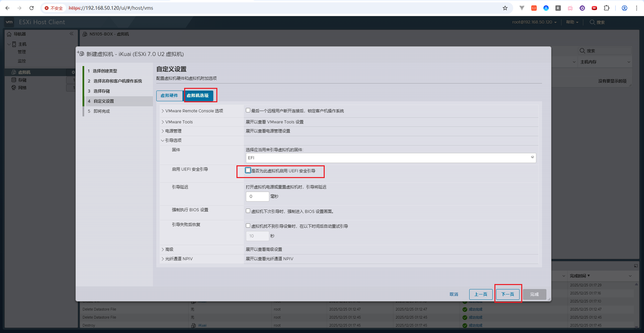Viewport: 644px width, 333px height.
Task: Enable auto-retry after boot failure checkbox
Action: [248, 226]
